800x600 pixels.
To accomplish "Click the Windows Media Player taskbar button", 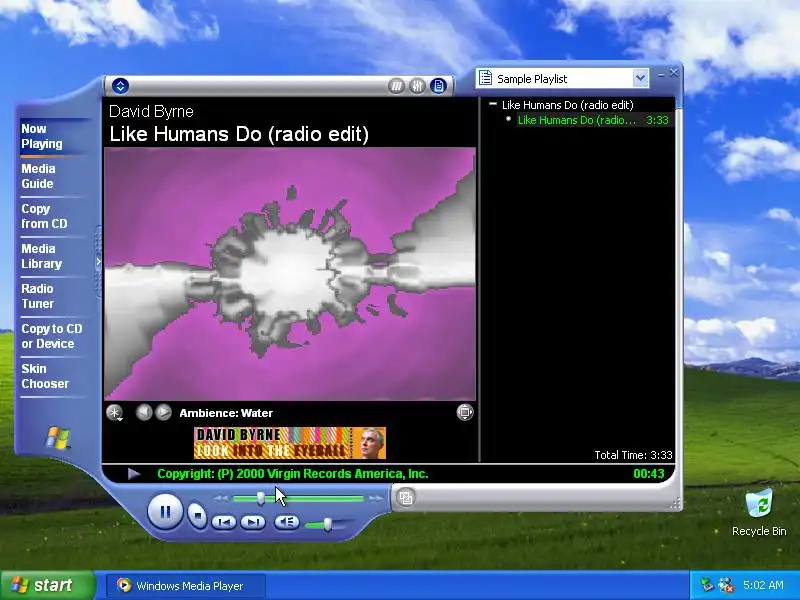I will [x=186, y=586].
